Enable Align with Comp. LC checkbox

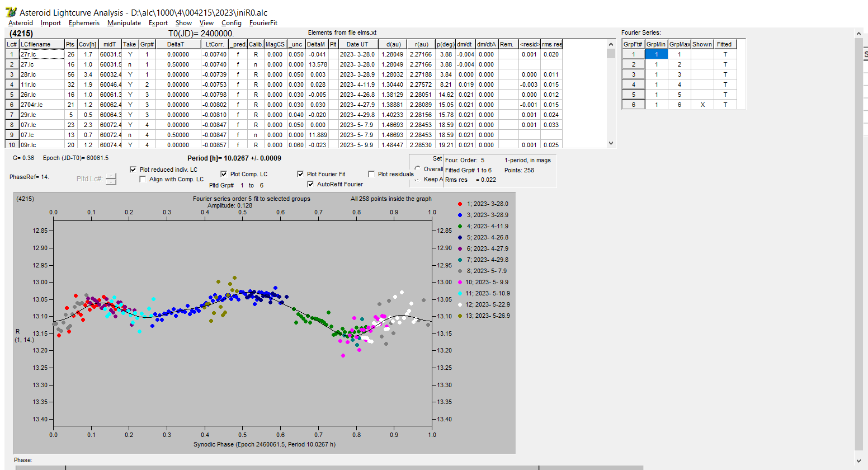pos(143,179)
